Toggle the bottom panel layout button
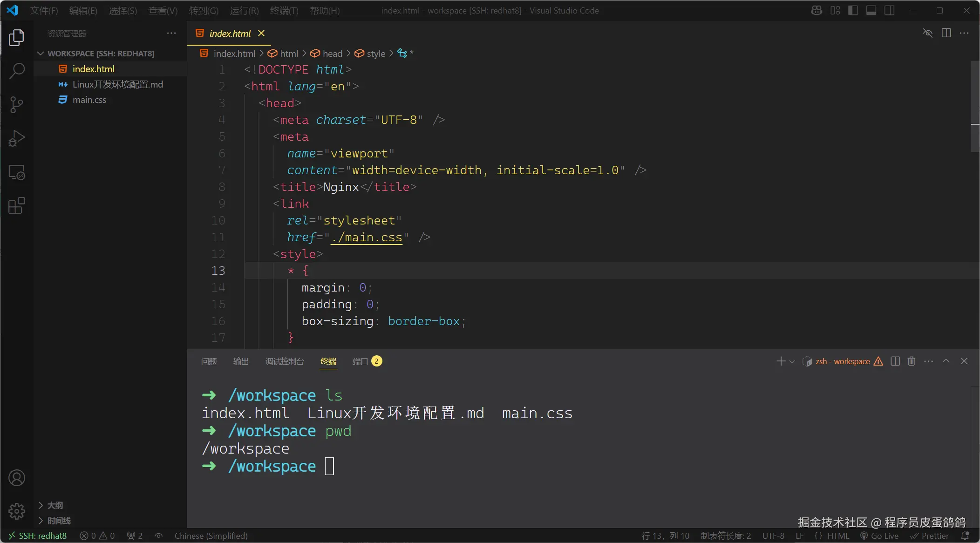The image size is (980, 543). pos(871,10)
